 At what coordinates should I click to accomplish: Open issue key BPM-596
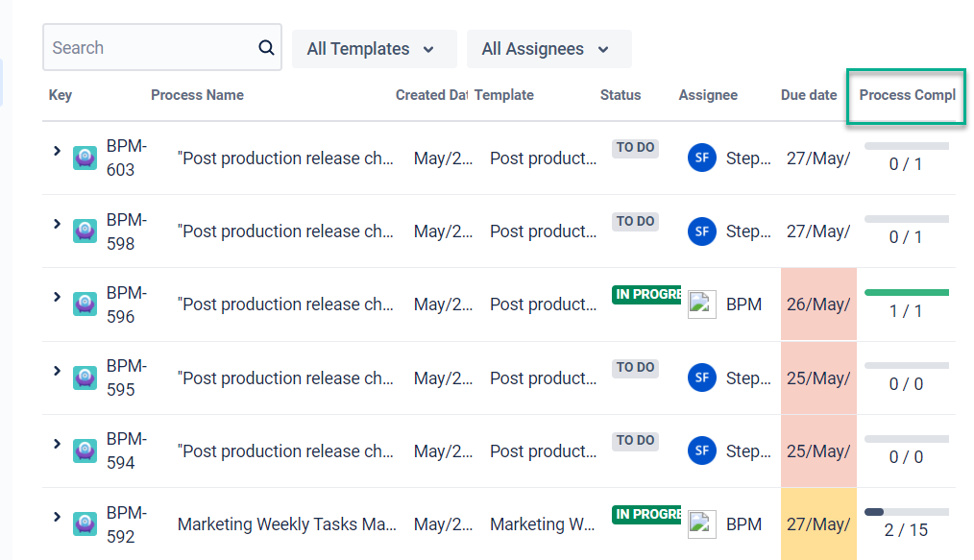[x=127, y=304]
